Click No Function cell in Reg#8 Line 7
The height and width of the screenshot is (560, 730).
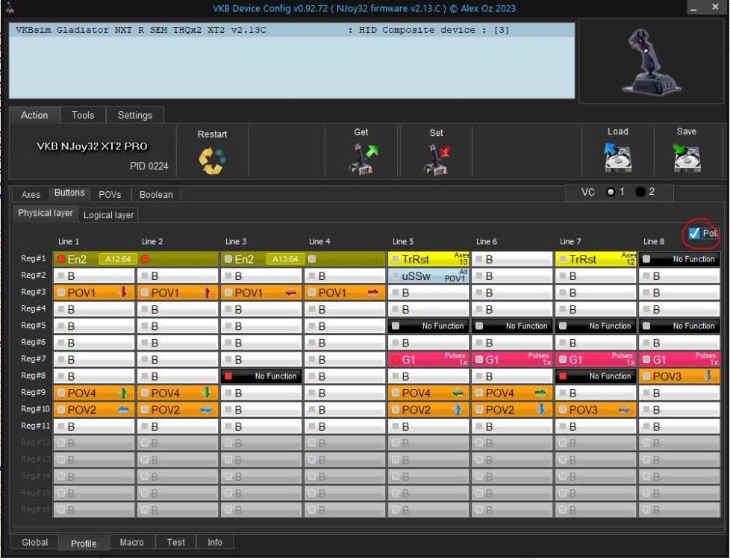[596, 376]
